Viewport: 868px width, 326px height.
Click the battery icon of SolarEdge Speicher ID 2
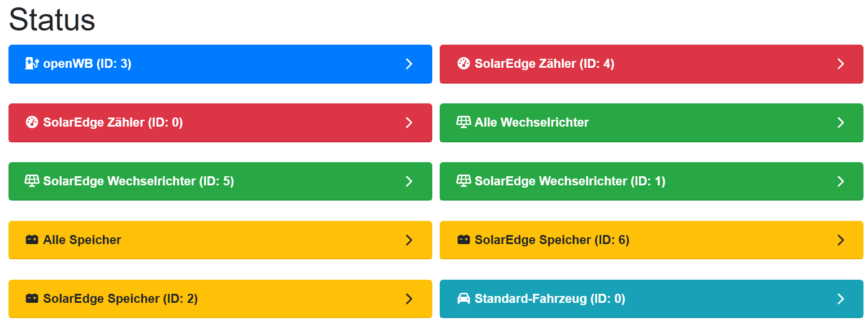coord(32,299)
